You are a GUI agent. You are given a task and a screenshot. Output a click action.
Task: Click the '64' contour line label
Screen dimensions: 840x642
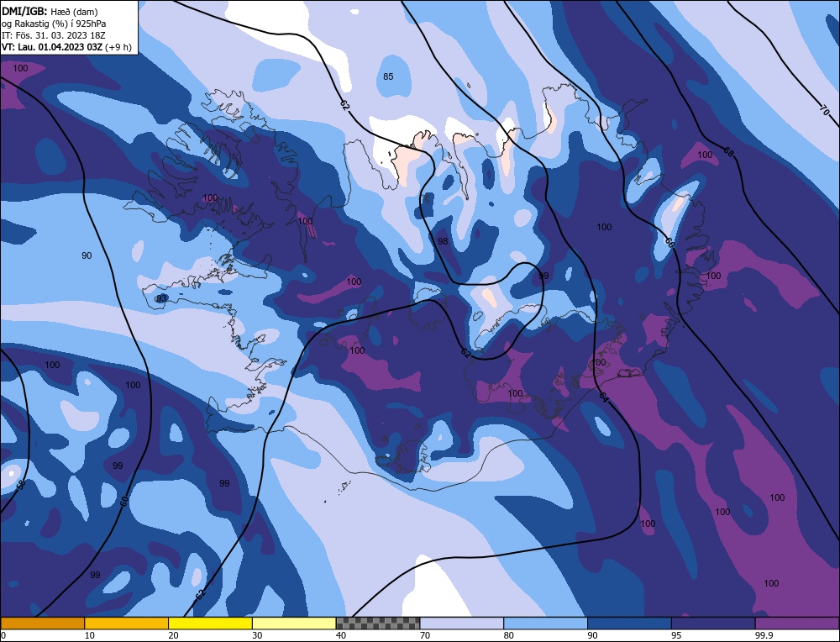click(x=604, y=397)
